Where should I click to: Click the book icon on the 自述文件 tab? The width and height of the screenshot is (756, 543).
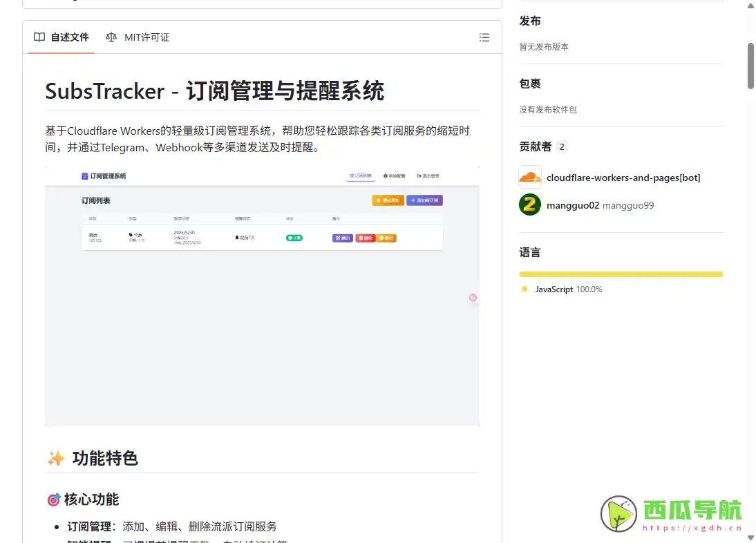pyautogui.click(x=39, y=37)
